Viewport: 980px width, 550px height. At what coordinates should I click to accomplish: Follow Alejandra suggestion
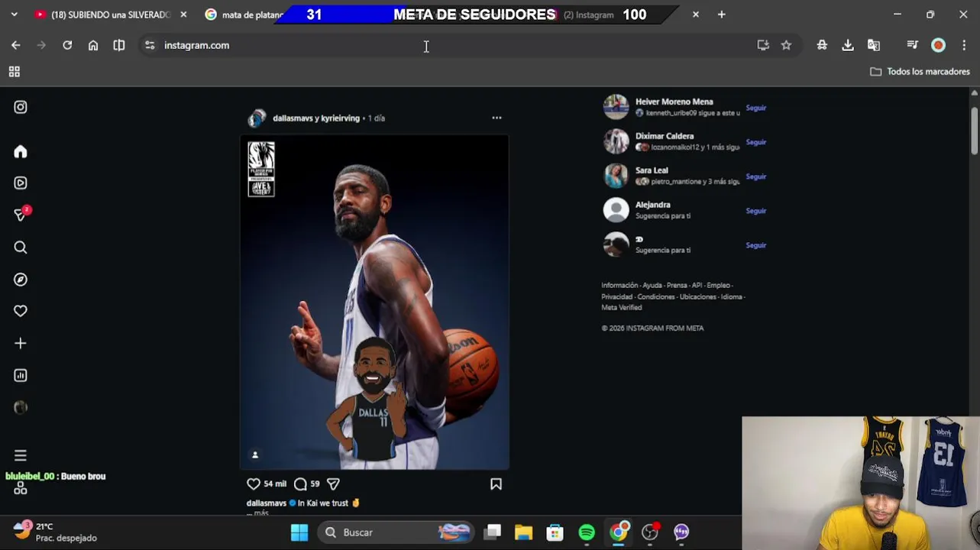755,211
